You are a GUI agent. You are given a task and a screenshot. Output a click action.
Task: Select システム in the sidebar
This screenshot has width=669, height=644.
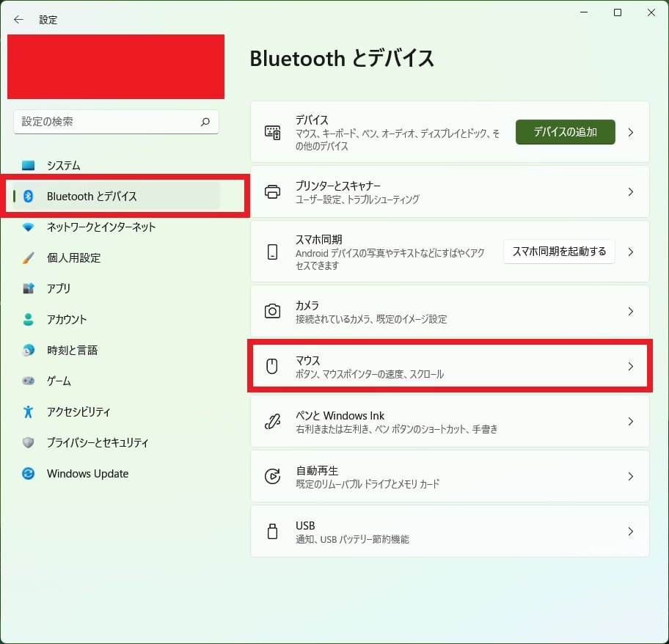pyautogui.click(x=117, y=165)
